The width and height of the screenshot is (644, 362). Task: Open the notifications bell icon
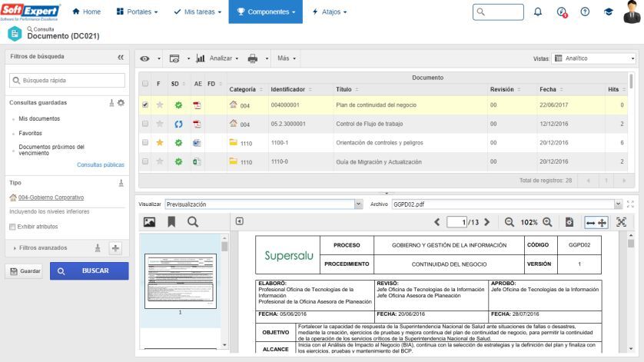point(537,12)
